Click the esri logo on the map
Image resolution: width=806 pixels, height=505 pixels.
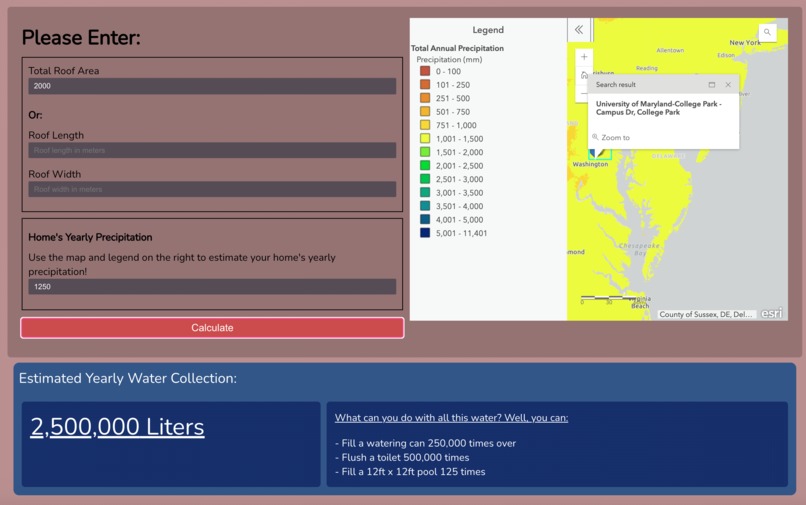point(772,313)
